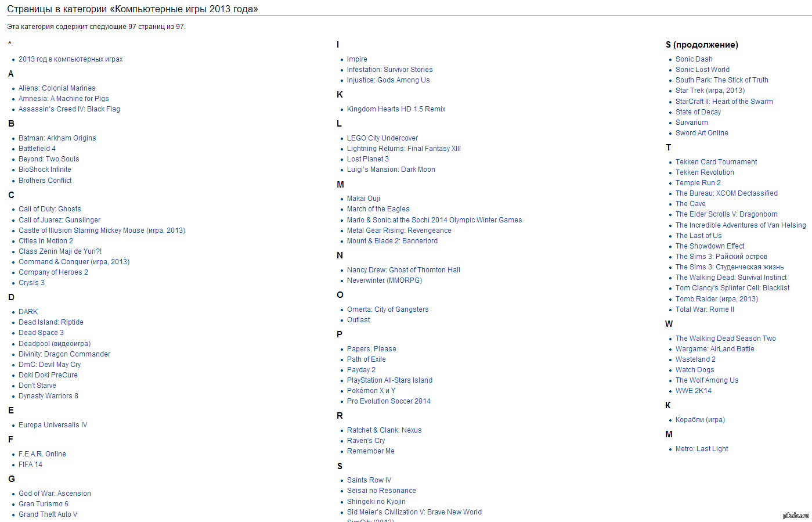Click Kingdom Hearts HD 1.5 Remix
The width and height of the screenshot is (812, 522).
pos(396,109)
